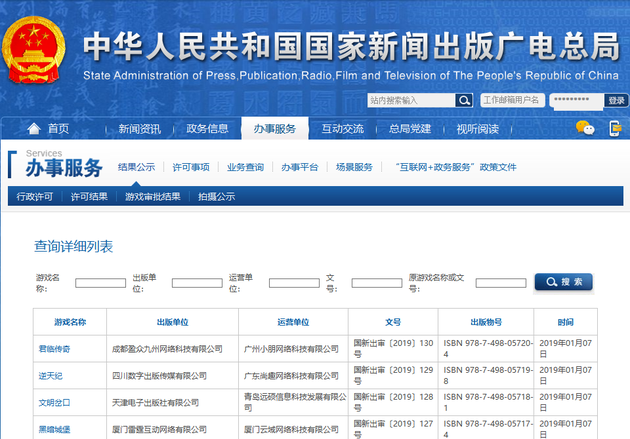The image size is (630, 439).
Task: Click the 文号 filter input box
Action: click(x=376, y=283)
